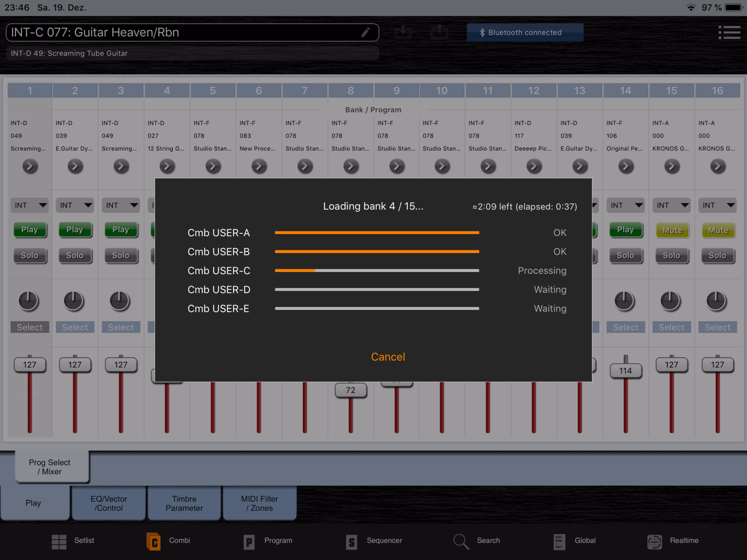Open channel 16 program arrow button

coord(718,166)
